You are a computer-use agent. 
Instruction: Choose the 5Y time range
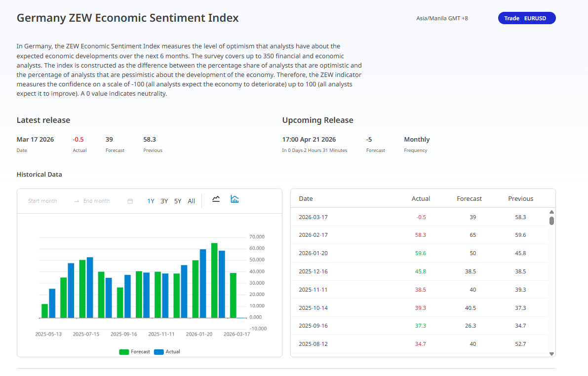click(178, 201)
